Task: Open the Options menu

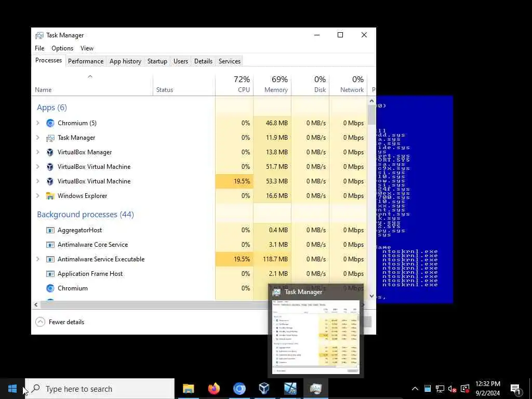Action: [x=62, y=48]
